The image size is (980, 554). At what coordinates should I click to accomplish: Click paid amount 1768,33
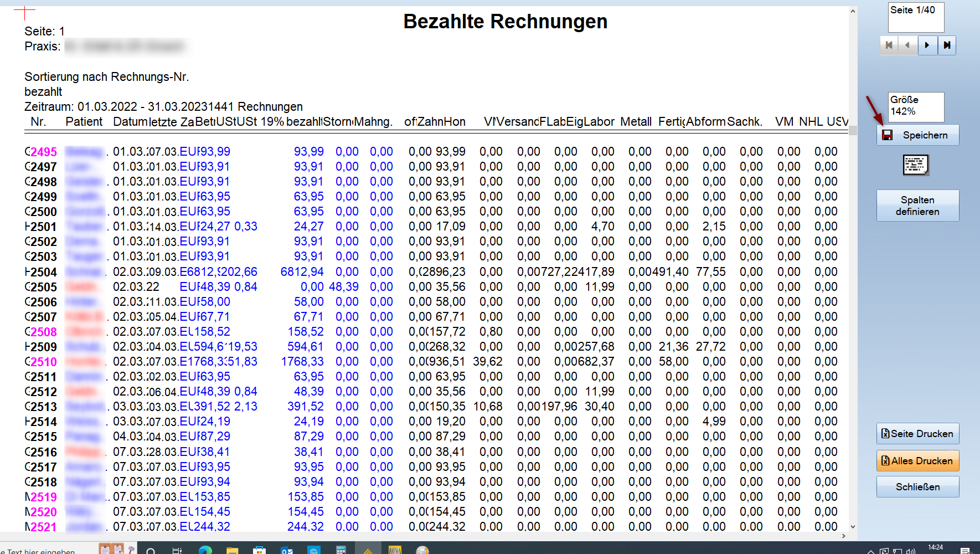[302, 361]
